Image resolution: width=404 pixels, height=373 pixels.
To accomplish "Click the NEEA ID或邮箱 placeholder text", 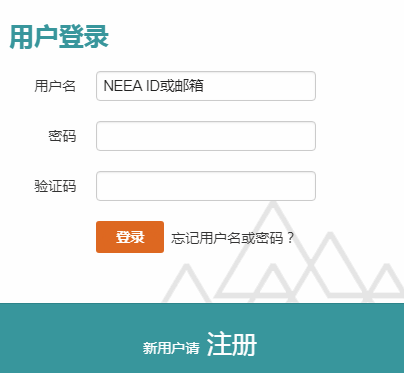I will pos(153,86).
